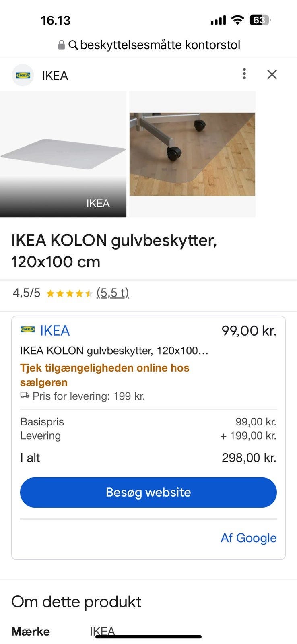Tap the Af Google link

tap(248, 538)
